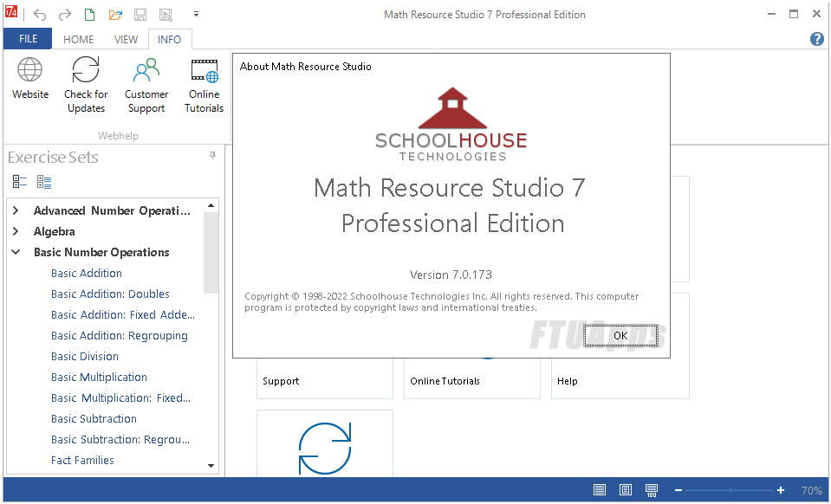
Task: Expand Advanced Number Operations category
Action: click(16, 210)
